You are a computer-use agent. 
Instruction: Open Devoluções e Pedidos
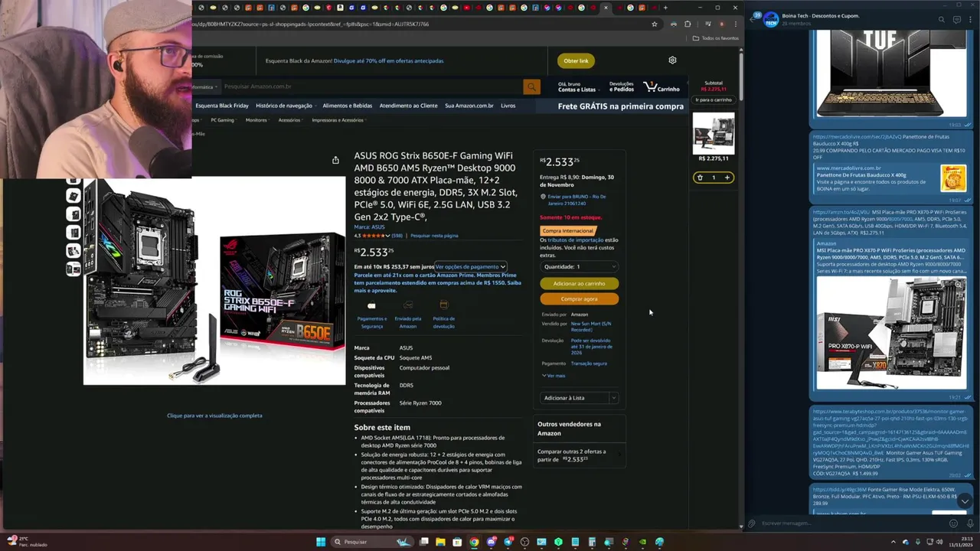(x=621, y=86)
